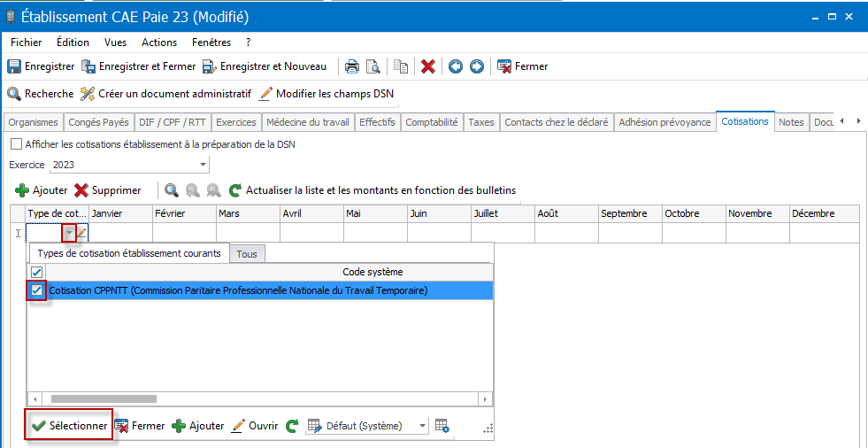This screenshot has height=448, width=868.
Task: Click the Enregistrer save icon
Action: (x=14, y=66)
